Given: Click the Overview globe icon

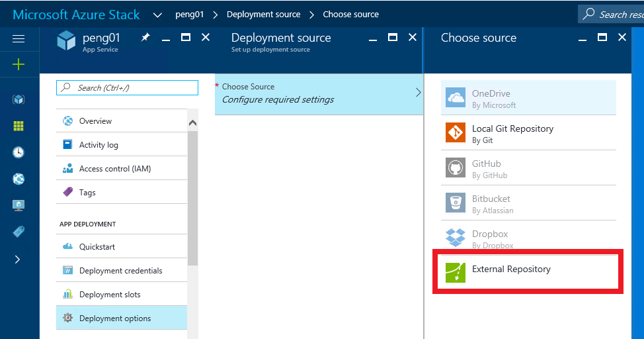Looking at the screenshot, I should [67, 121].
